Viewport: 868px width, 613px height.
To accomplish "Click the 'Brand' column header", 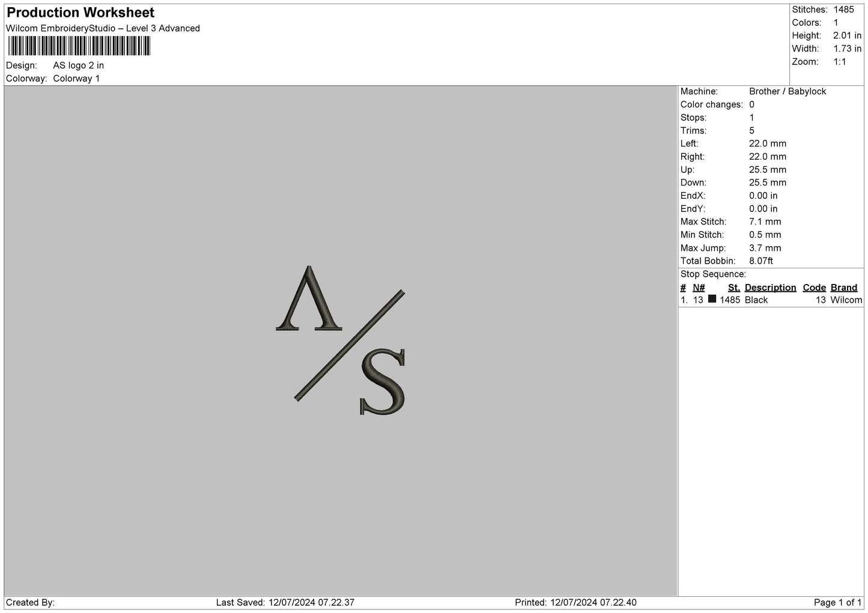I will click(844, 288).
